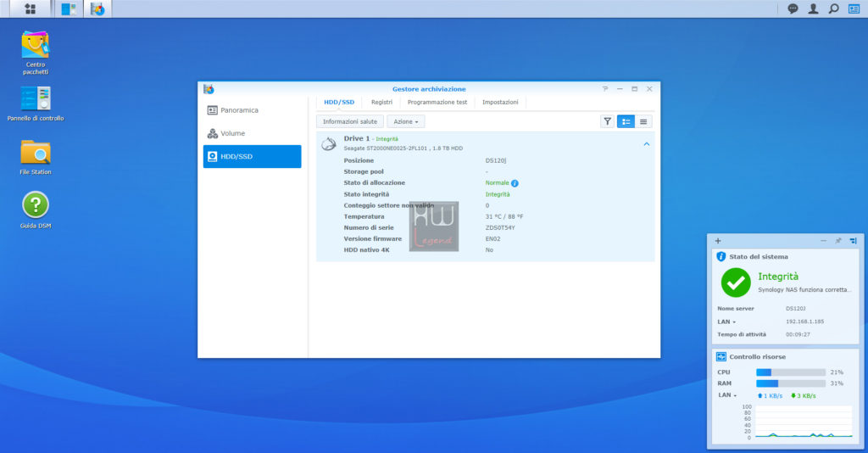Image resolution: width=868 pixels, height=453 pixels.
Task: Click the green Integrità checkmark icon
Action: (x=736, y=282)
